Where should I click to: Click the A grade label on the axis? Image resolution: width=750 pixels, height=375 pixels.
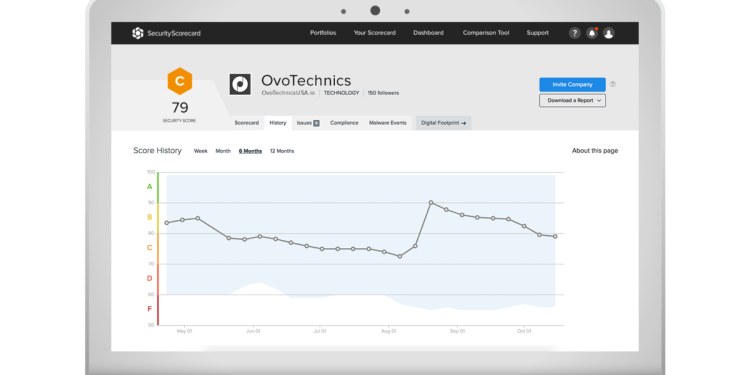pos(150,187)
